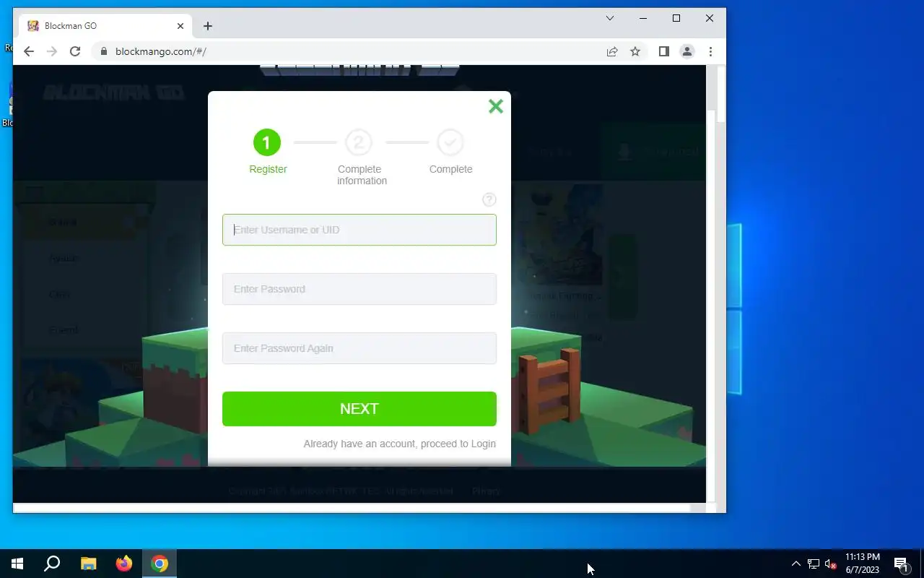This screenshot has height=578, width=924.
Task: Click the Enter Password Again field
Action: (x=359, y=348)
